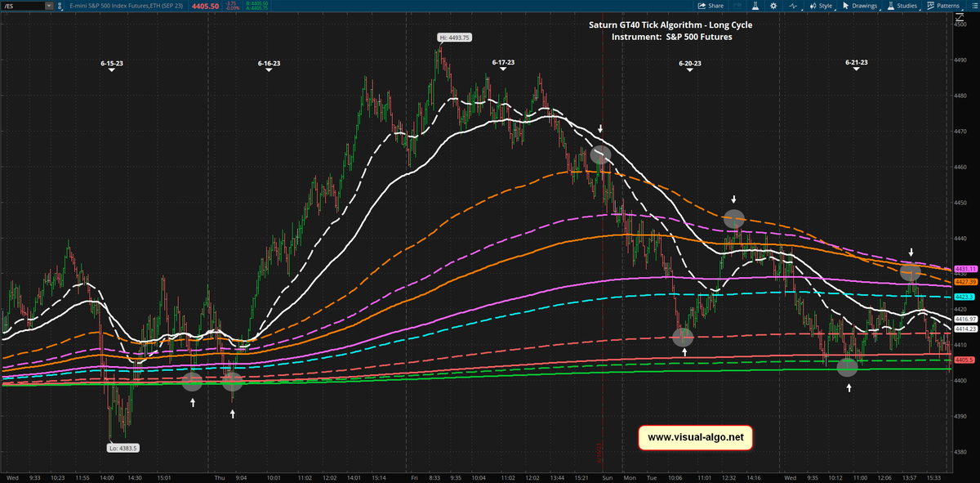Open the Style dropdown menu
Screen dimensions: 980x483
821,6
